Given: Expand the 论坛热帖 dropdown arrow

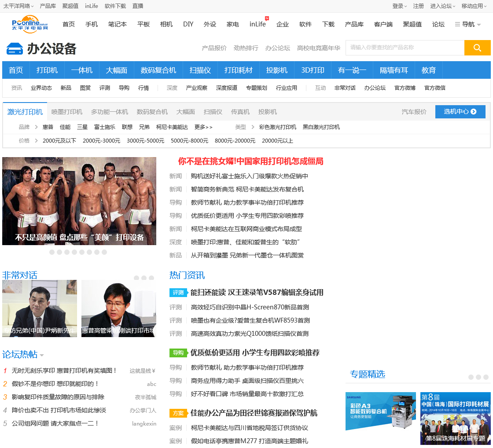Looking at the screenshot, I should tap(42, 355).
